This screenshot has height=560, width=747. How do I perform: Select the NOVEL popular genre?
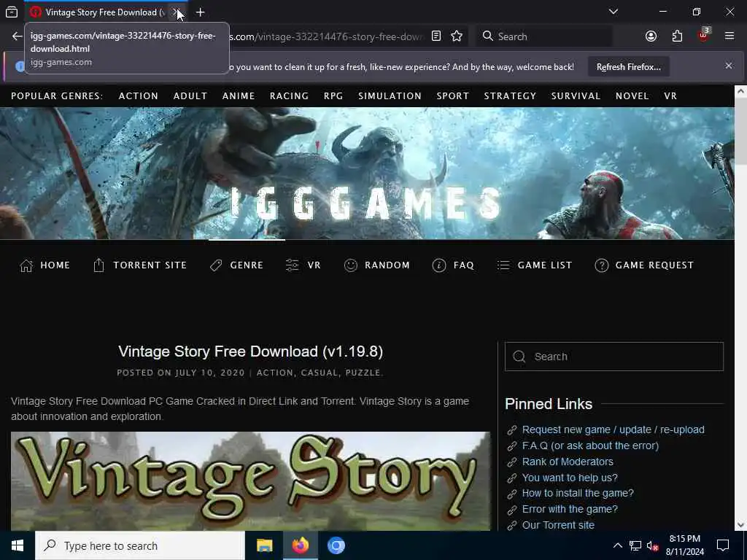[x=632, y=96]
